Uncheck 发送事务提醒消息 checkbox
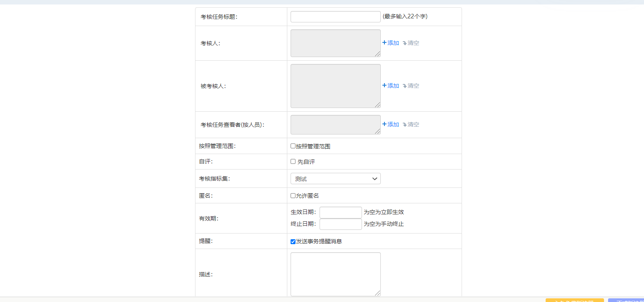 293,242
